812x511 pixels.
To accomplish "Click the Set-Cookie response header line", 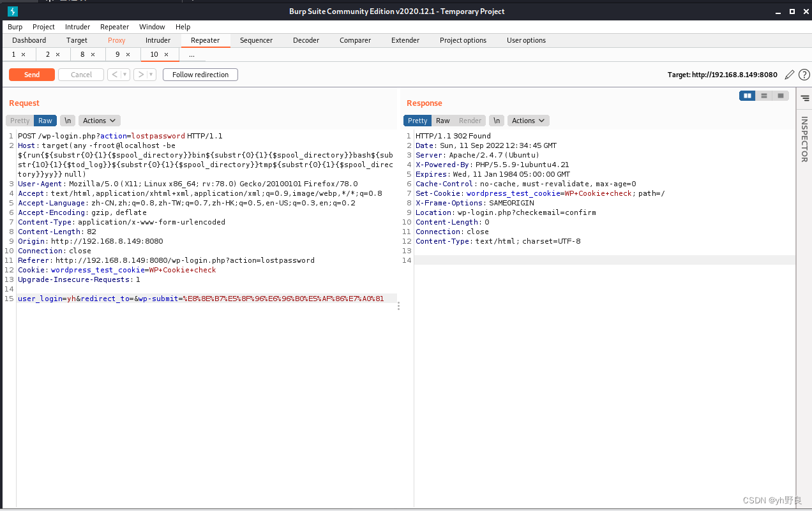I will coord(540,193).
